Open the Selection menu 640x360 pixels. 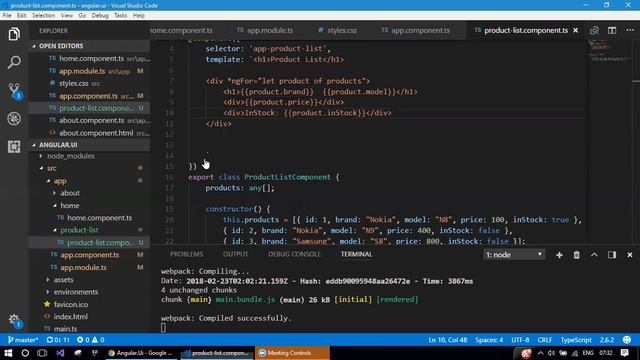[x=44, y=16]
